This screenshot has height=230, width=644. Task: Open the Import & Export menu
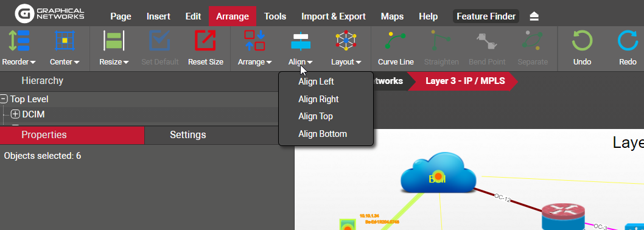coord(334,16)
